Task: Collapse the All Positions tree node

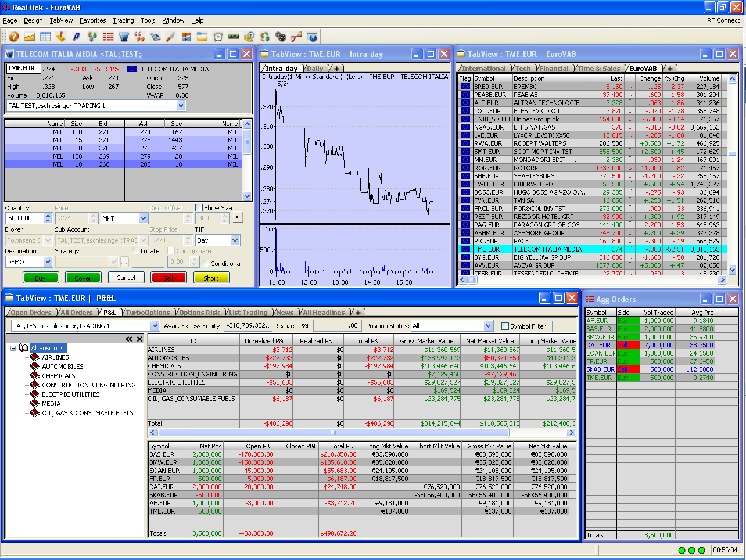Action: (13, 348)
